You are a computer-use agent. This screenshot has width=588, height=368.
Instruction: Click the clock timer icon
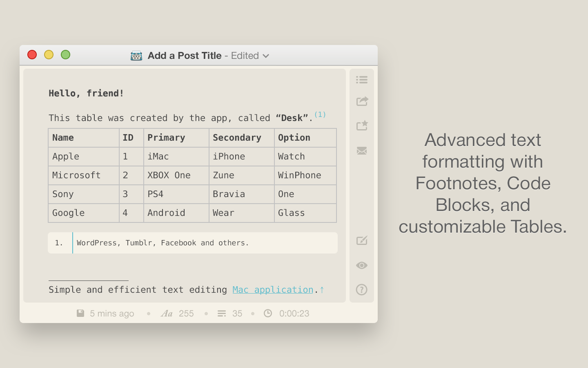[268, 313]
